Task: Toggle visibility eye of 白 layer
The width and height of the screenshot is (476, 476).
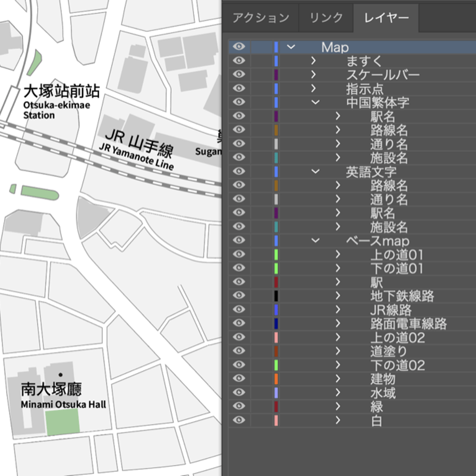Action: (239, 420)
